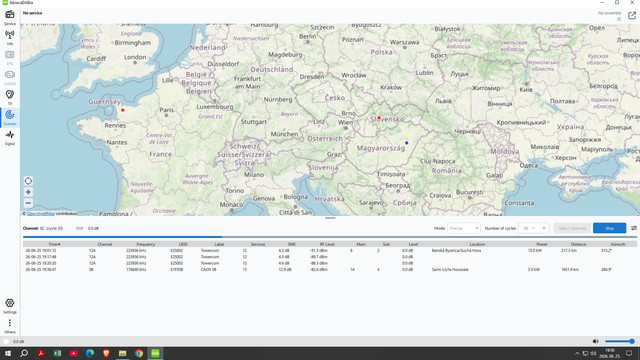
Task: Sort the table by Distance column
Action: pos(578,244)
